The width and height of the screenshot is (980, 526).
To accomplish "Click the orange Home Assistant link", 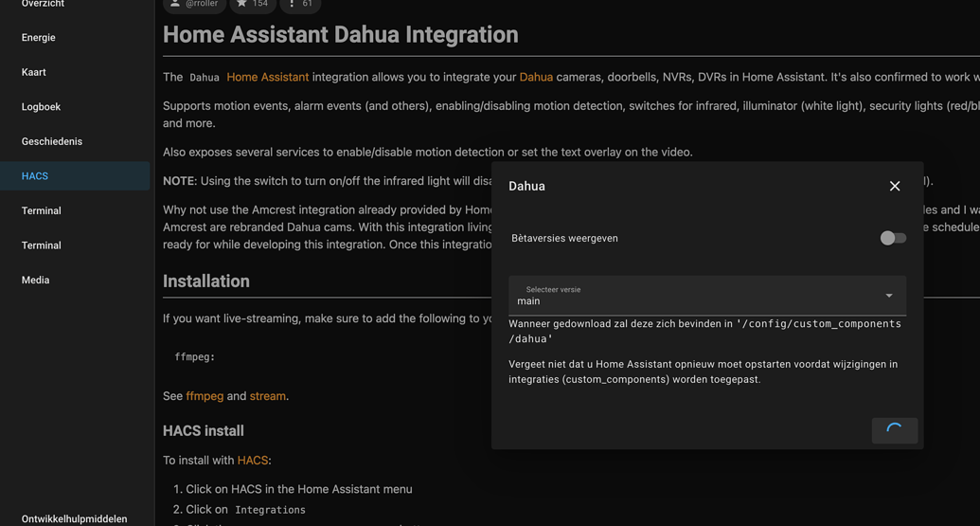I will [x=267, y=77].
